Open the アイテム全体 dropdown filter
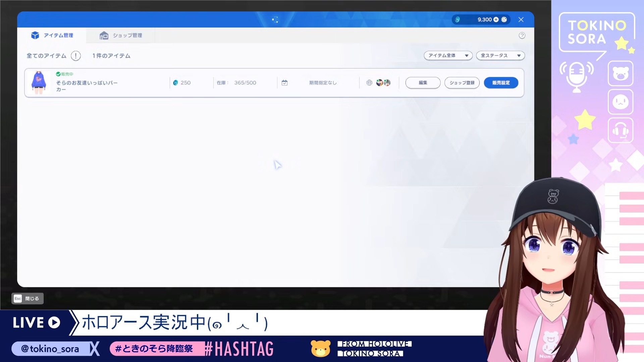644x362 pixels. [448, 56]
